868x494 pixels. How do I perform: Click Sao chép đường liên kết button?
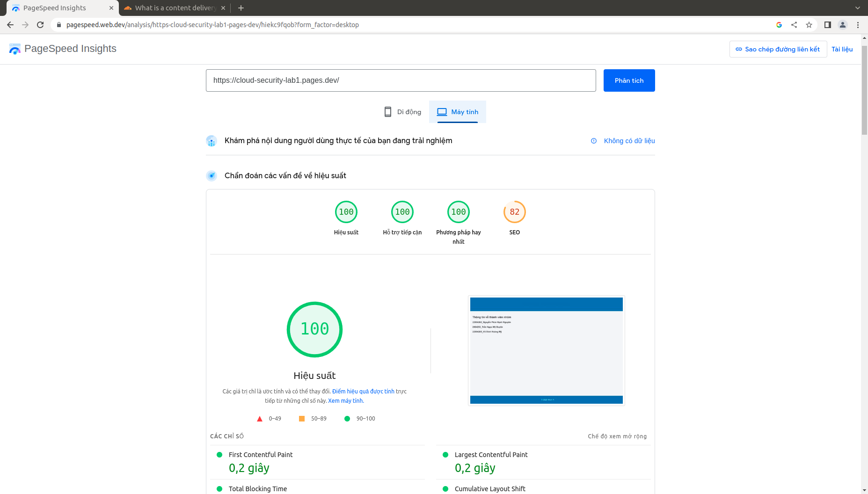click(778, 49)
